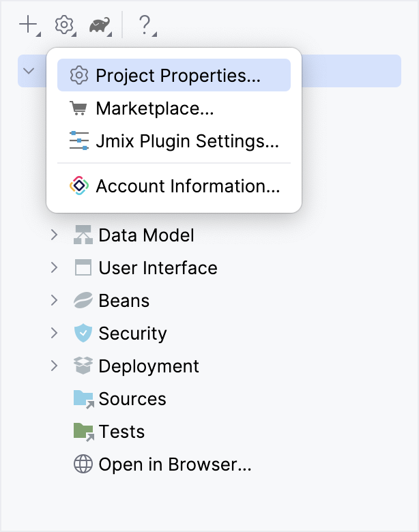Open the gear Settings toolbar icon
Image resolution: width=419 pixels, height=532 pixels.
(63, 25)
